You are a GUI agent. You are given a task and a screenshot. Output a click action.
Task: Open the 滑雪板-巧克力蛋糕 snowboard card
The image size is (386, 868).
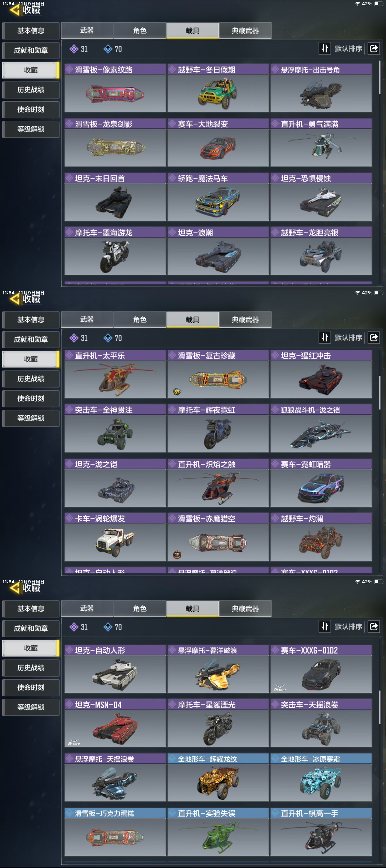(115, 831)
